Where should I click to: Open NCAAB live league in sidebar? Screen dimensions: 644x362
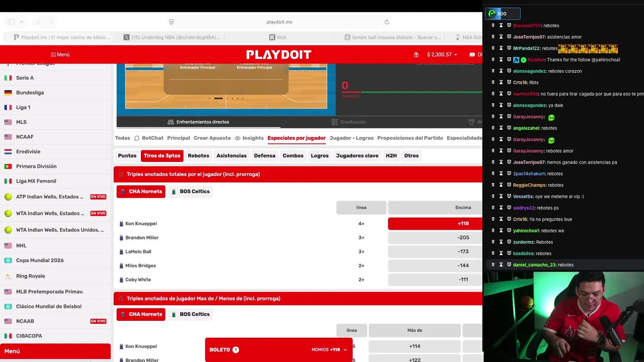click(x=55, y=321)
